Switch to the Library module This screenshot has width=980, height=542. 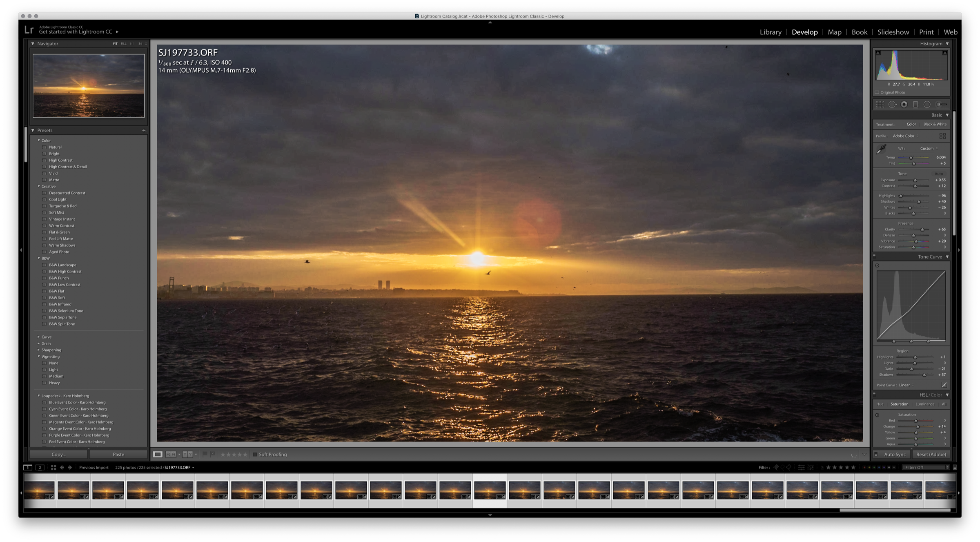(x=771, y=32)
